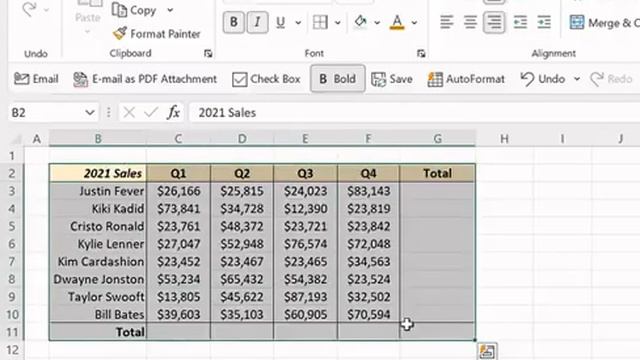Click Undo in the quick toolbar

pos(544,79)
